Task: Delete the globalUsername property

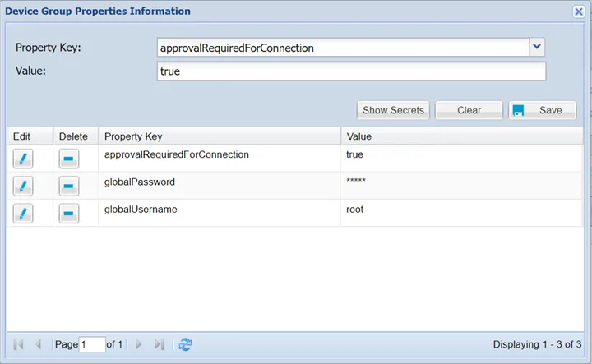Action: pyautogui.click(x=69, y=214)
